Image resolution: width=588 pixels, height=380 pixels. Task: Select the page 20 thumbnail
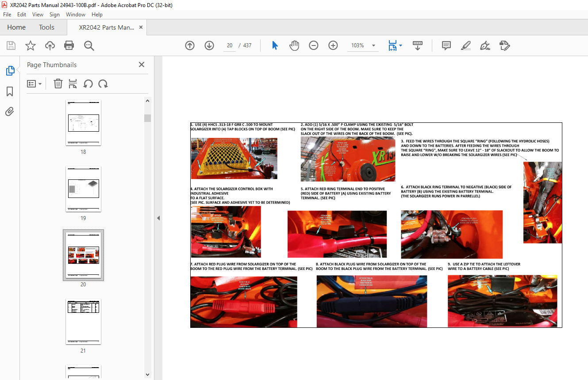[83, 255]
